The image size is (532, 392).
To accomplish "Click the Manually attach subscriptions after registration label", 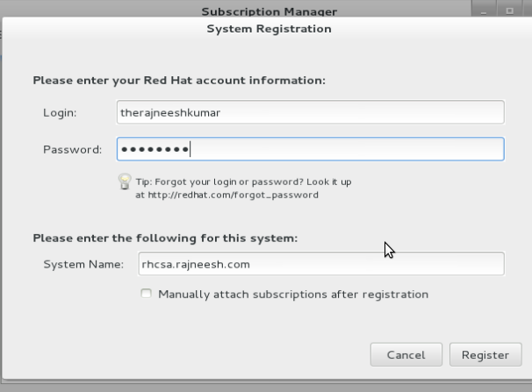I will click(x=293, y=294).
